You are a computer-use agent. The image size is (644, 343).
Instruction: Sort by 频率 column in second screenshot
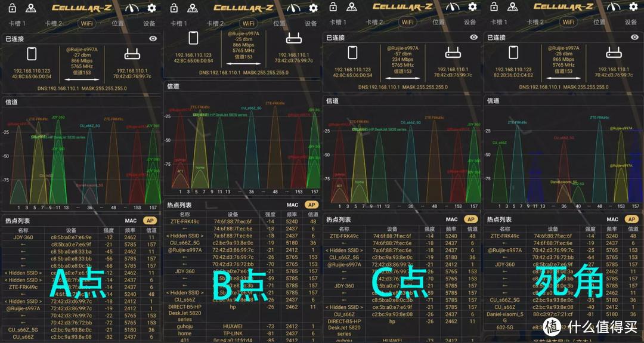(292, 214)
